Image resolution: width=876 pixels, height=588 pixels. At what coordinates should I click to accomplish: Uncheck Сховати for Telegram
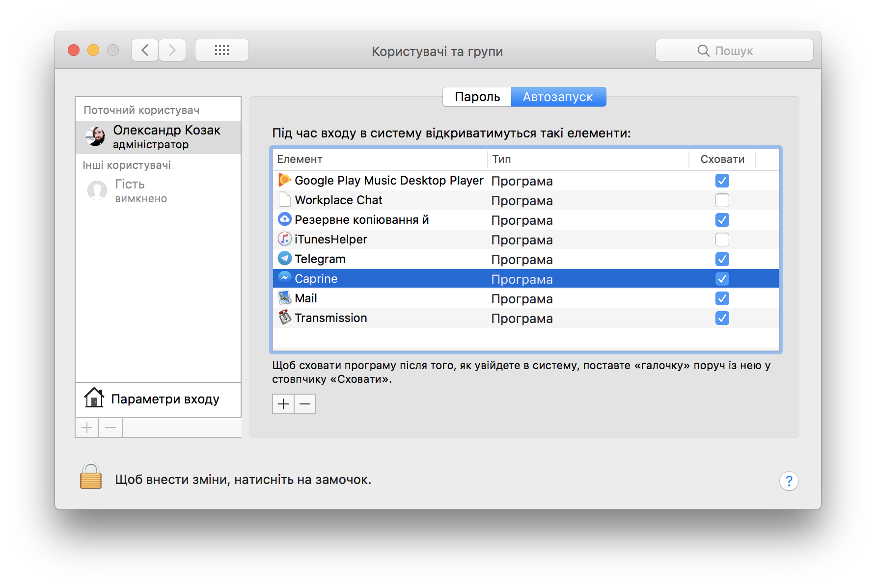pos(722,259)
